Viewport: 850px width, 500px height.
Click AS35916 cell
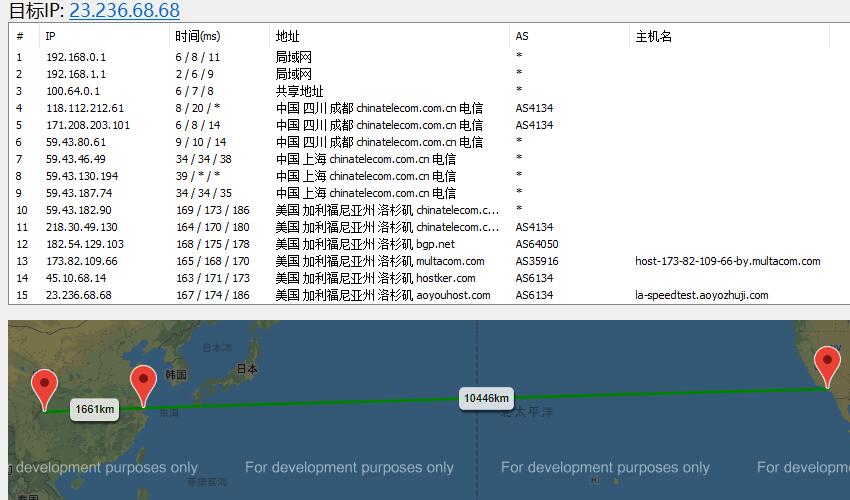[x=537, y=261]
